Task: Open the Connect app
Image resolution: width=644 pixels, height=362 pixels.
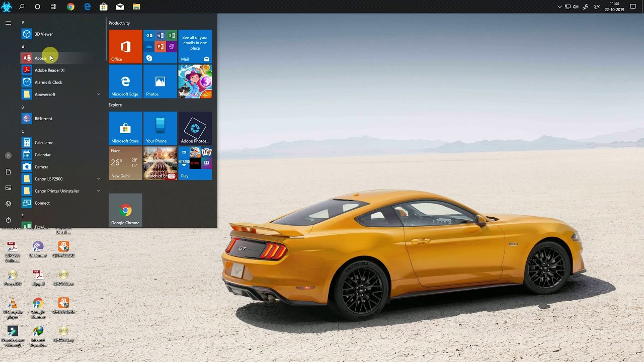Action: click(x=60, y=203)
